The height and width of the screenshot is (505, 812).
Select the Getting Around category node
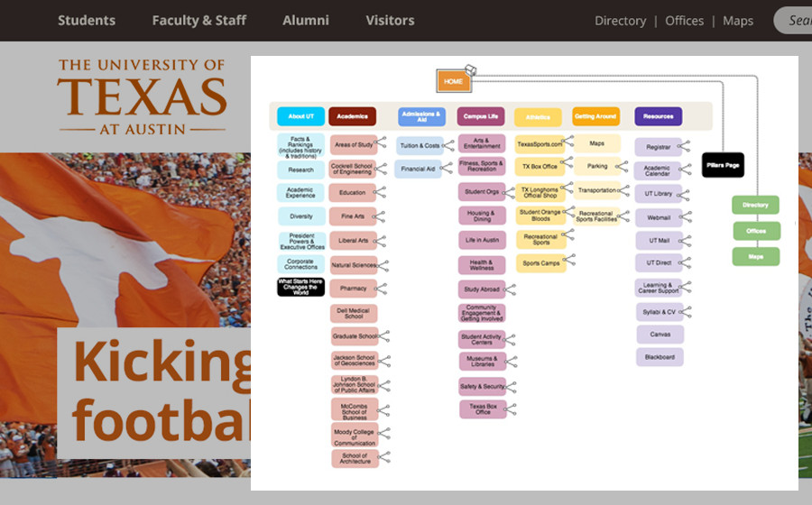coord(595,116)
